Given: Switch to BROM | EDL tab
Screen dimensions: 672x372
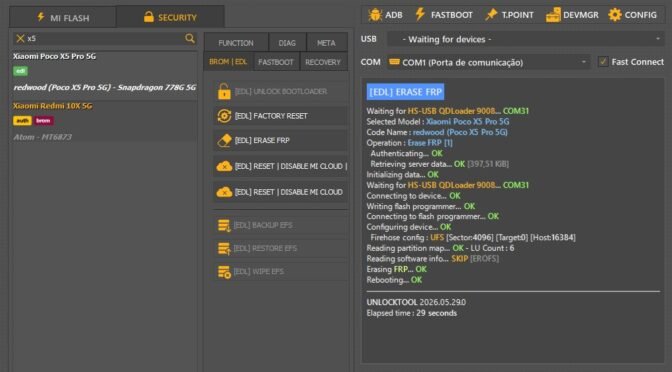Looking at the screenshot, I should point(228,62).
